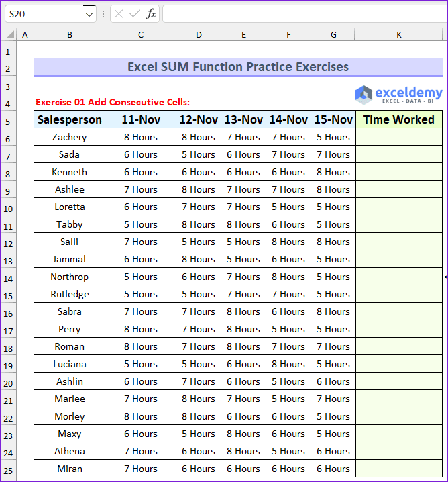Select the Sabra name cell
This screenshot has height=482, width=448.
(x=69, y=311)
